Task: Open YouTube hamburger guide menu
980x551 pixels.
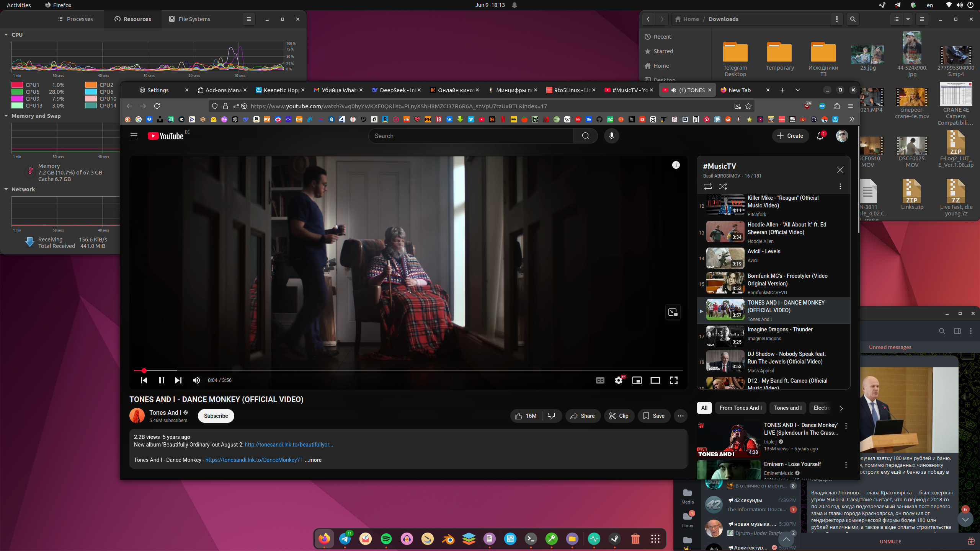Action: coord(134,136)
